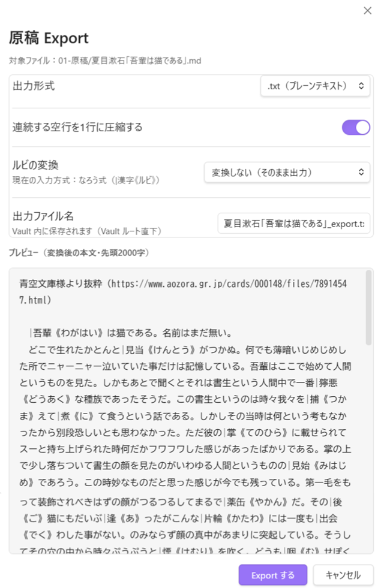
Task: Click the キャンセル button
Action: click(343, 575)
